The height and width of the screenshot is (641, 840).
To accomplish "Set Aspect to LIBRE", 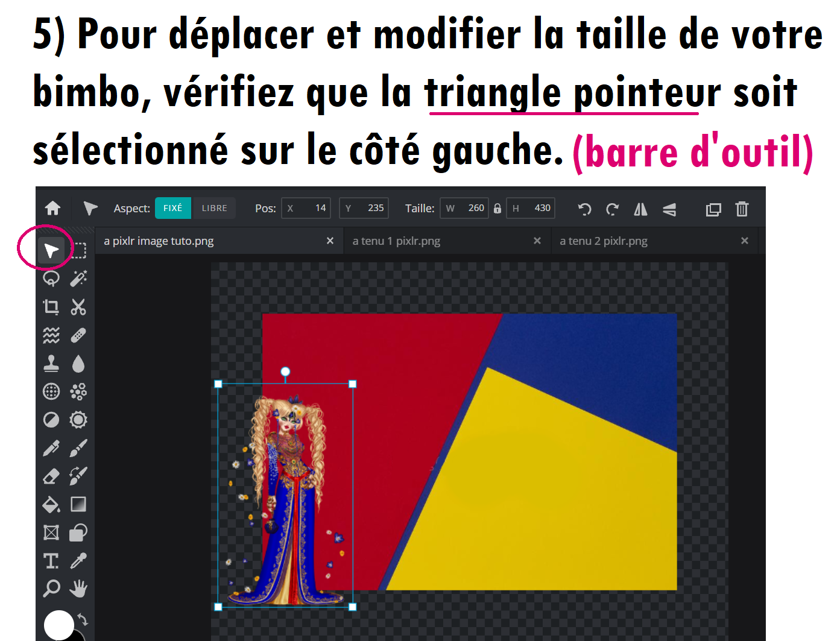I will click(x=214, y=208).
